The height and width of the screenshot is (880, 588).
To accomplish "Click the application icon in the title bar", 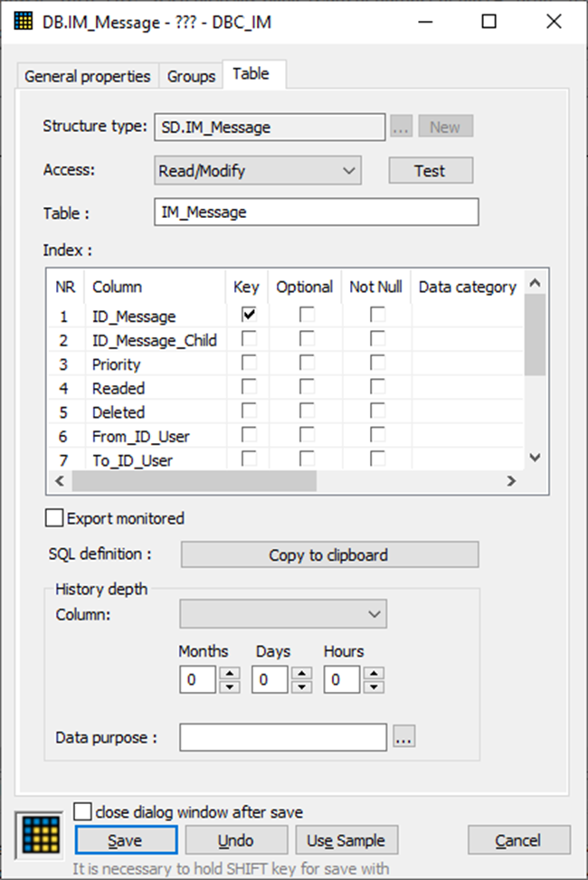I will pyautogui.click(x=26, y=21).
